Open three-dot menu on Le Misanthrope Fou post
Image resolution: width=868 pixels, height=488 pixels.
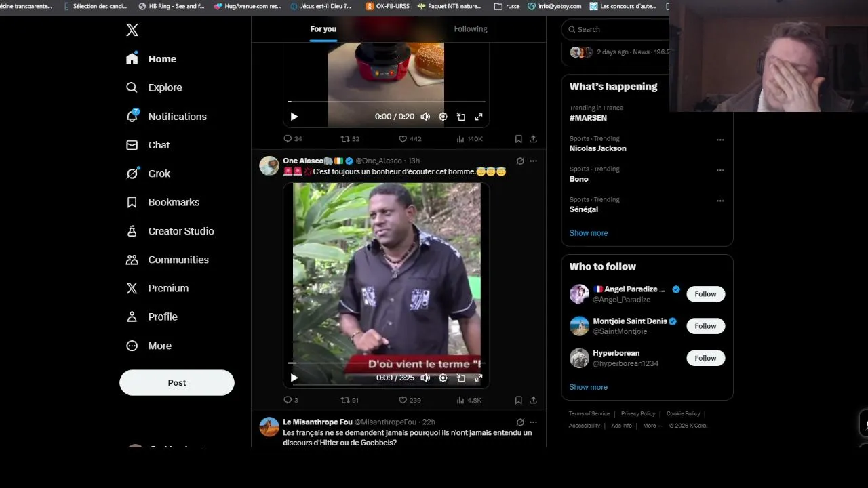click(x=533, y=422)
